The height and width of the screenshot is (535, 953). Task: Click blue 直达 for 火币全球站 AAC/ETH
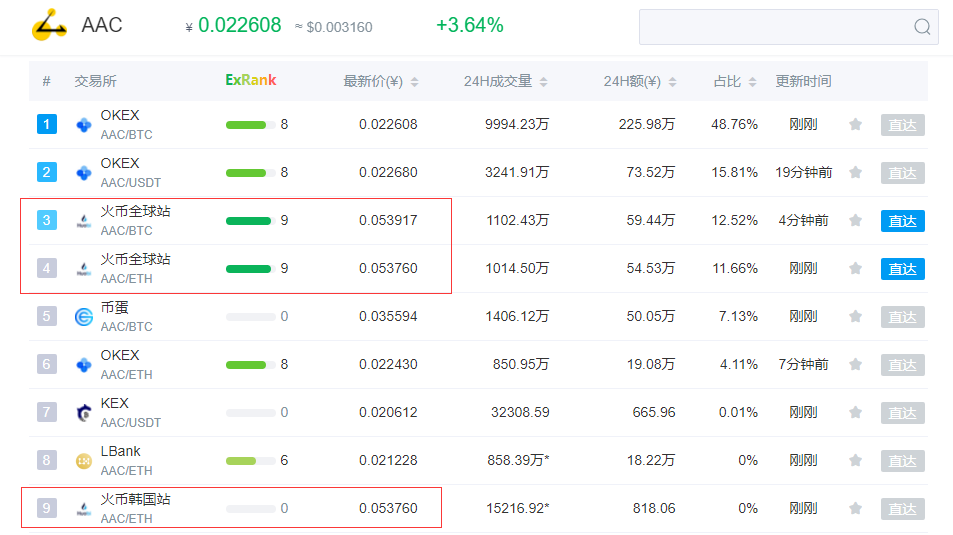[x=903, y=269]
